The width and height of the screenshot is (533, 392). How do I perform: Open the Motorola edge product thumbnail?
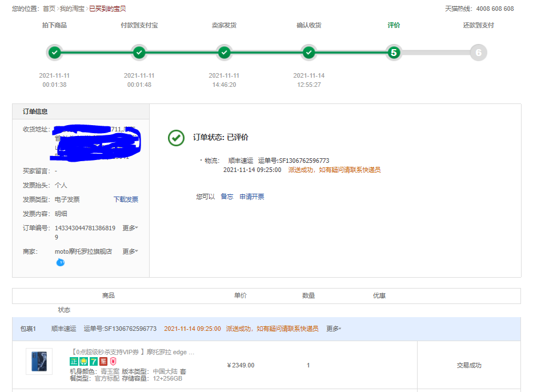pos(39,361)
